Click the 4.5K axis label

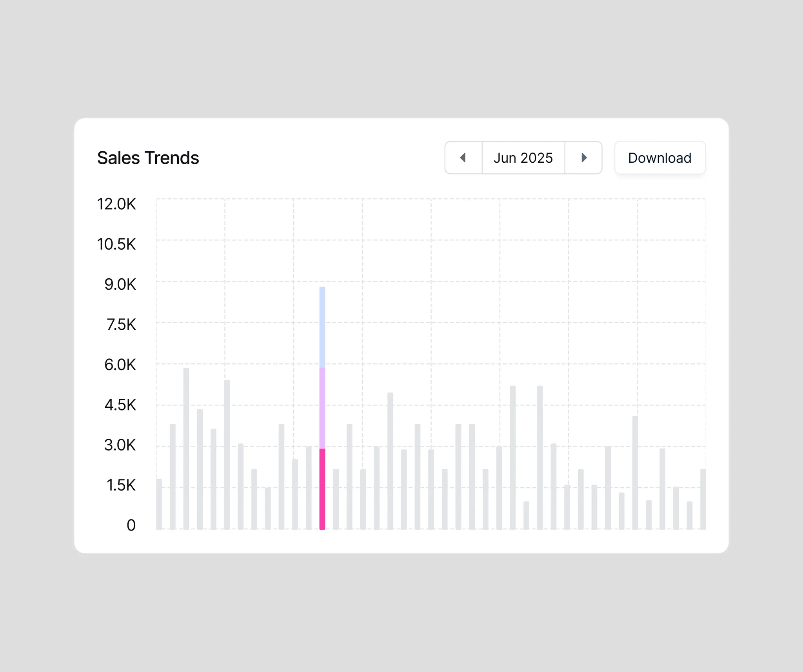(120, 405)
